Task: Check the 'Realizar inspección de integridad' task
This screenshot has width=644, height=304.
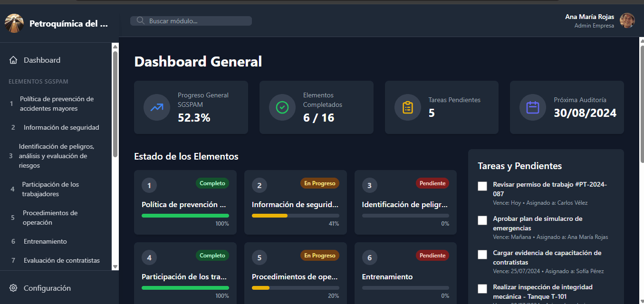Action: pos(482,289)
